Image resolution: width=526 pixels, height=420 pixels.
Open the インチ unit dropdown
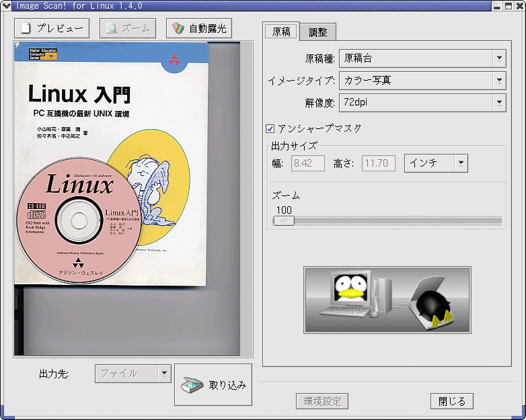pyautogui.click(x=436, y=163)
